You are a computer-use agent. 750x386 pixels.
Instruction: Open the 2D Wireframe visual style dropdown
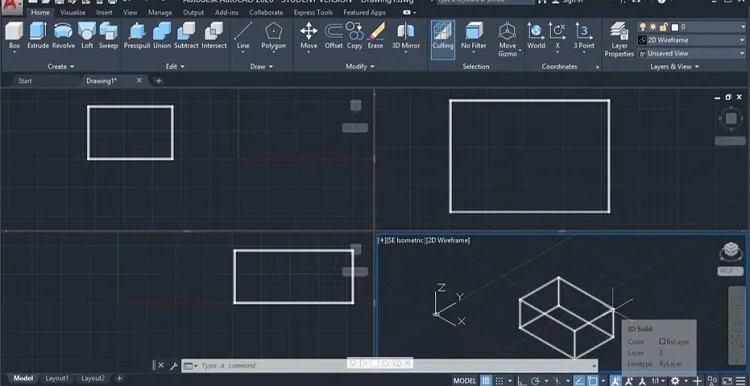[691, 40]
